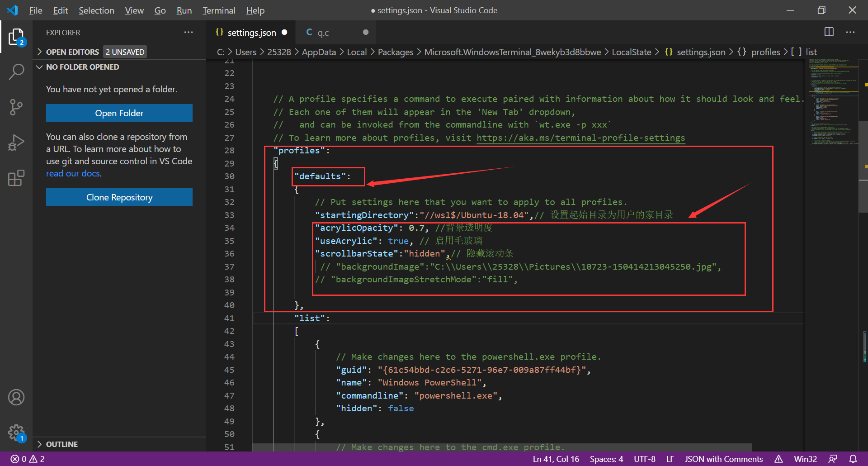The height and width of the screenshot is (466, 868).
Task: Open the Run and Debug view icon
Action: pos(16,143)
